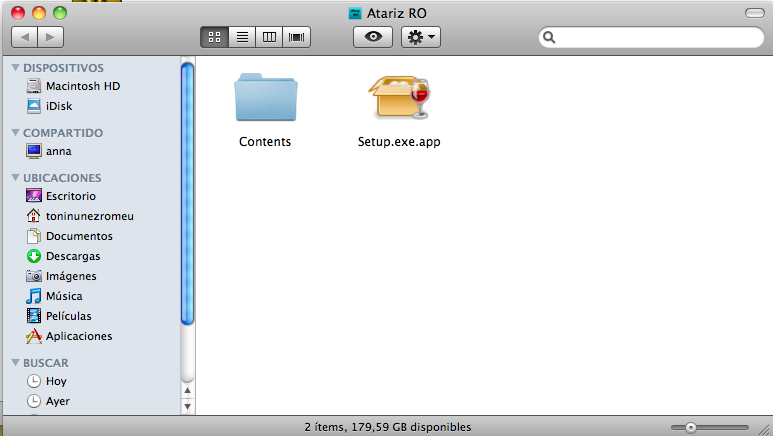Select the iDisk icon in sidebar

(x=34, y=106)
